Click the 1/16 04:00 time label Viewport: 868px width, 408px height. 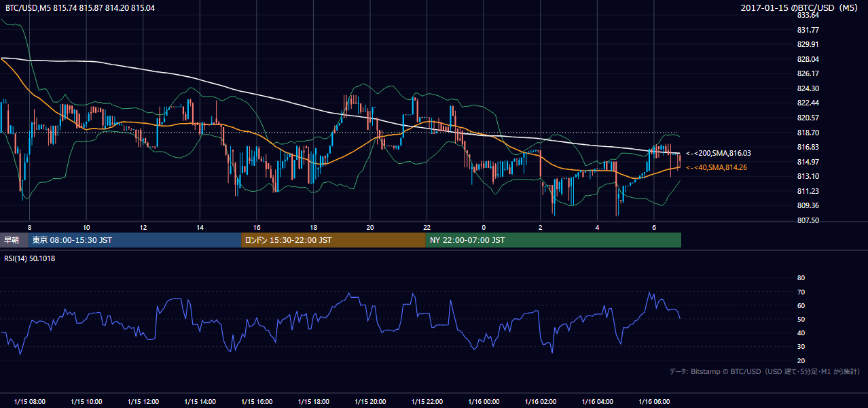pyautogui.click(x=597, y=401)
